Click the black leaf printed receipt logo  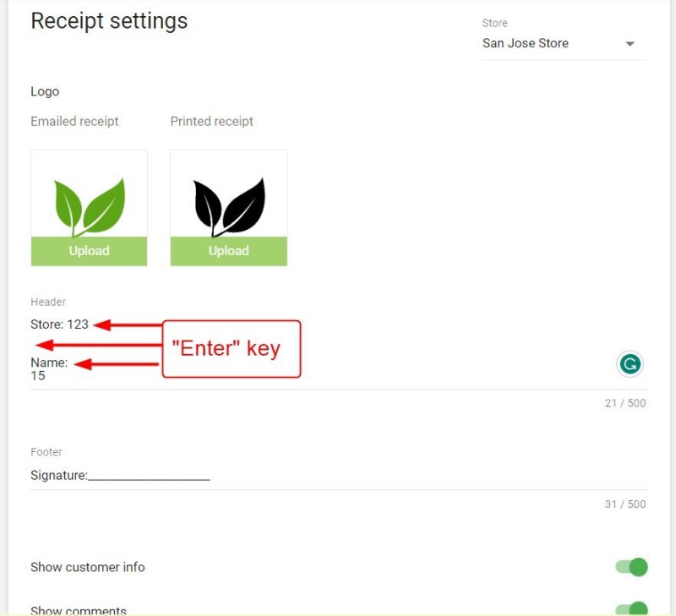[x=229, y=206]
